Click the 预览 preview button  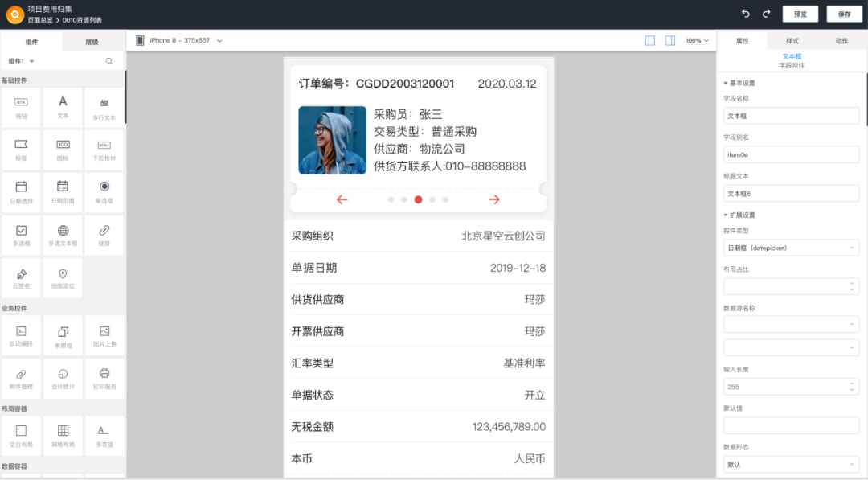(800, 14)
